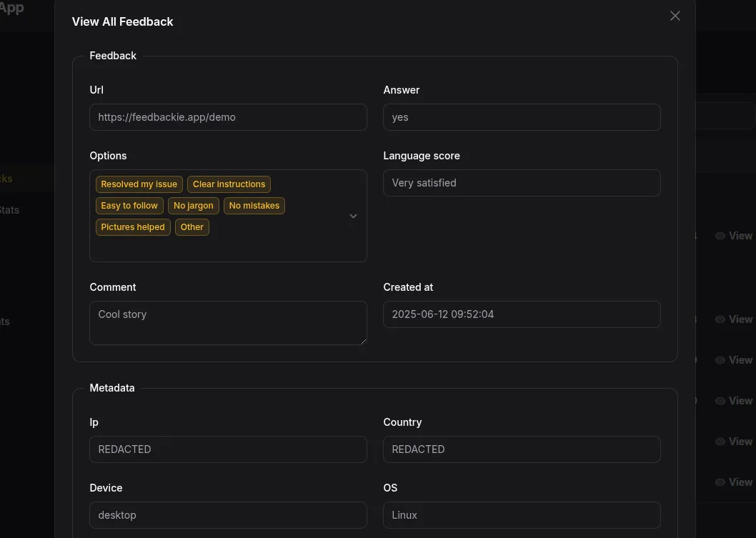756x538 pixels.
Task: Click the Ip field showing REDACTED
Action: click(x=228, y=449)
